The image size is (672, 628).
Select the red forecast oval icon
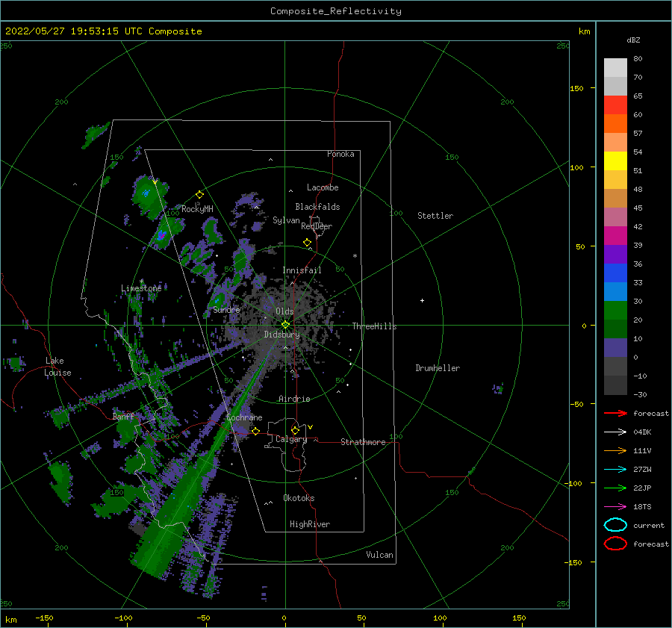click(615, 544)
